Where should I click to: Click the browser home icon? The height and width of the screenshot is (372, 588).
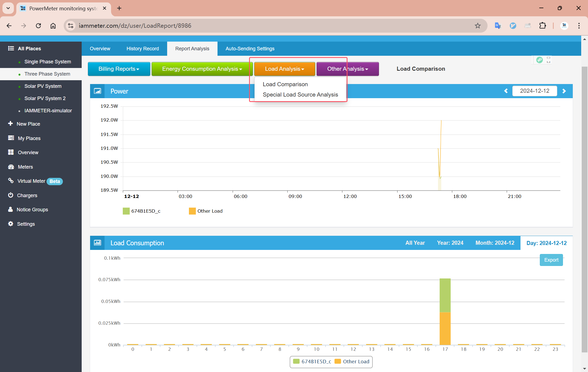click(x=53, y=26)
